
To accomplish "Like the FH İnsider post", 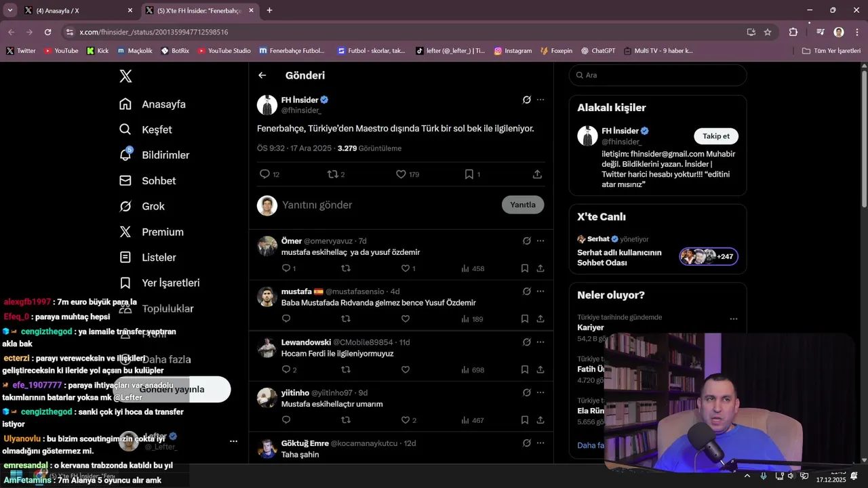I will pyautogui.click(x=401, y=174).
